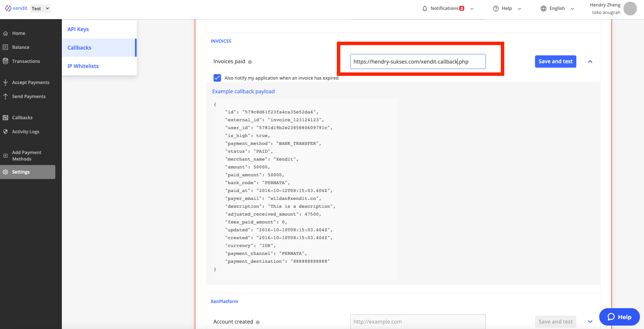
Task: Click the "payer_email" payload line
Action: pos(273,198)
